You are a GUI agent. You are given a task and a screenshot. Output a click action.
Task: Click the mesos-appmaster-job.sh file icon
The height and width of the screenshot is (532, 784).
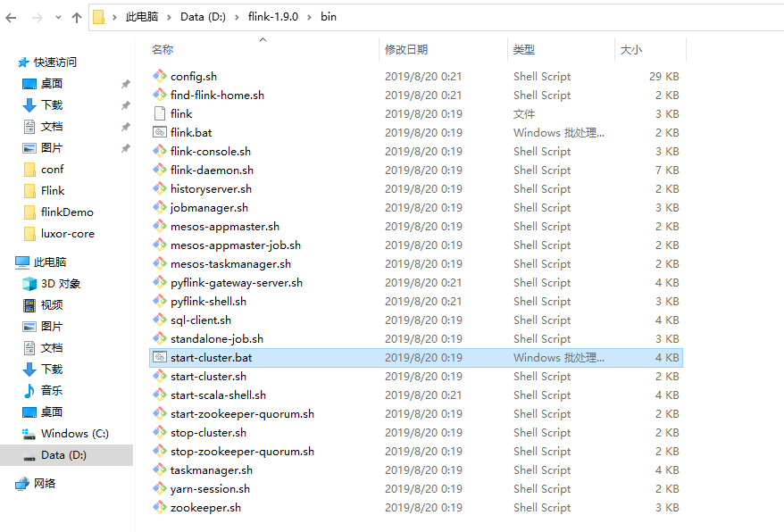pyautogui.click(x=160, y=245)
